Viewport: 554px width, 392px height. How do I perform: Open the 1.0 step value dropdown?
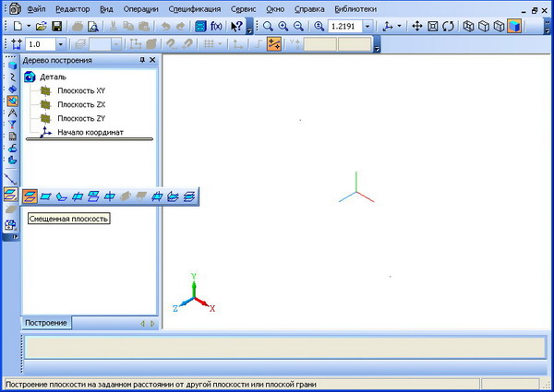coord(61,44)
